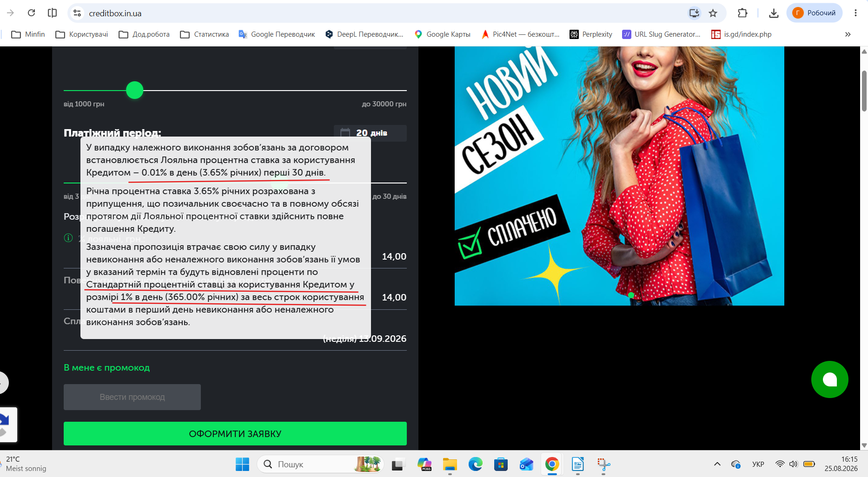Open the Google Карты bookmark

point(443,34)
